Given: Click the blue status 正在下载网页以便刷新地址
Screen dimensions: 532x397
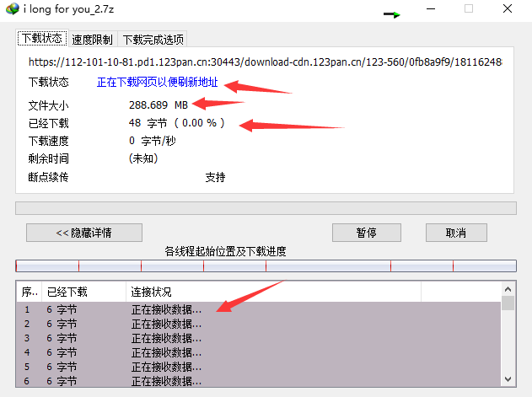Looking at the screenshot, I should [157, 82].
